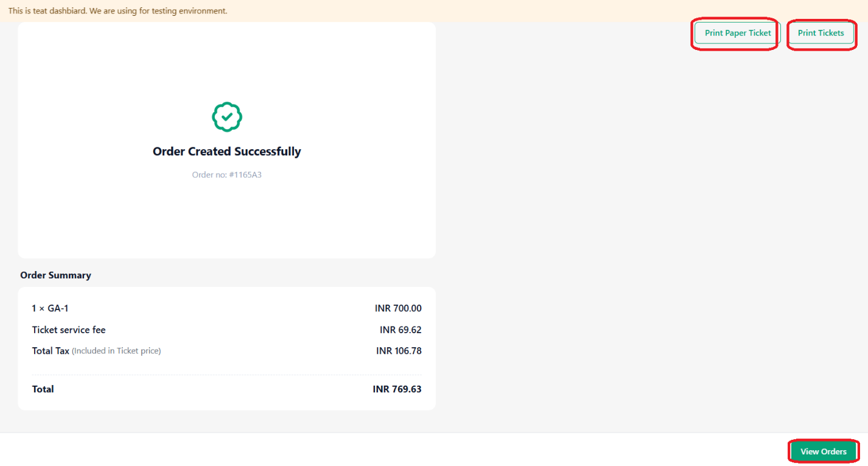
Task: Open the View Orders page
Action: point(824,451)
